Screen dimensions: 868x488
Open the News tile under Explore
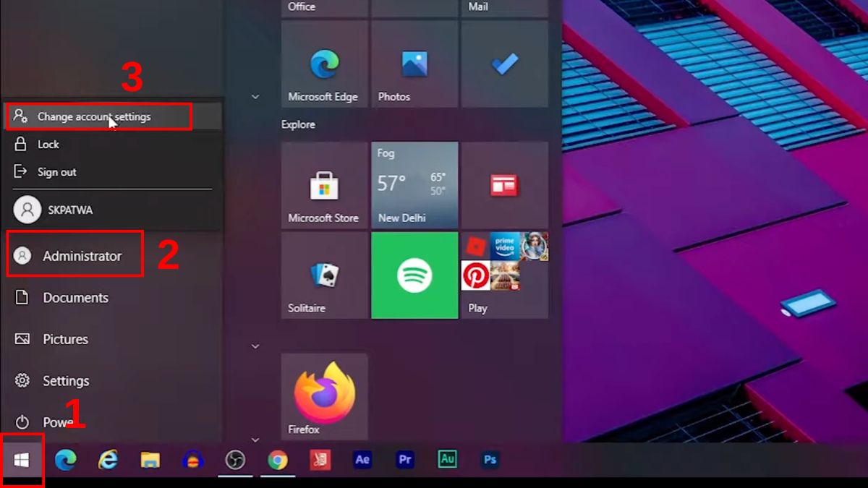504,184
